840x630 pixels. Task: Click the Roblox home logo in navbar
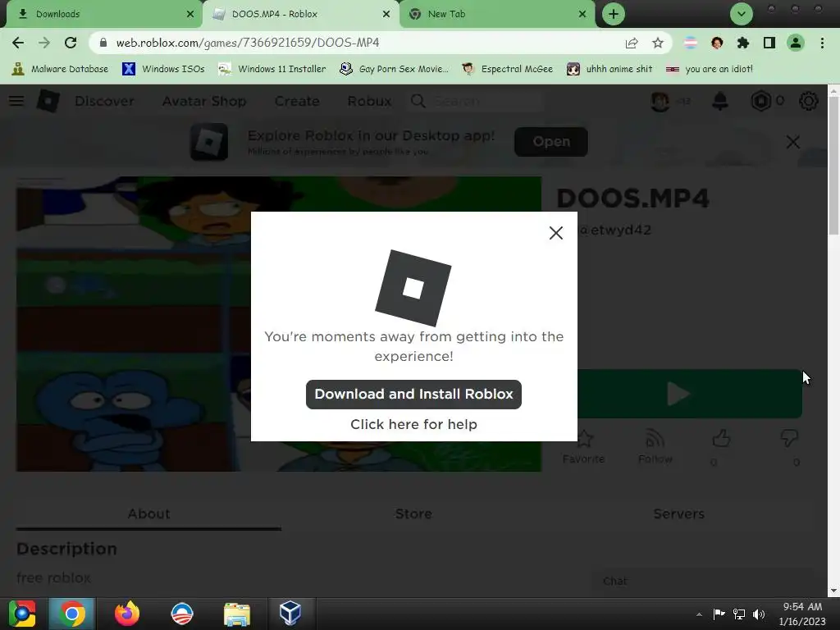coord(48,101)
